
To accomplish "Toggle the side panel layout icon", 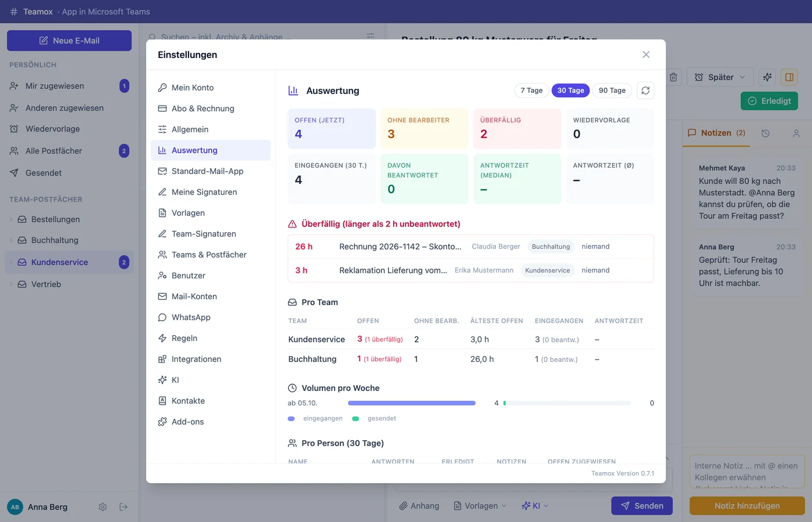I will tap(789, 77).
